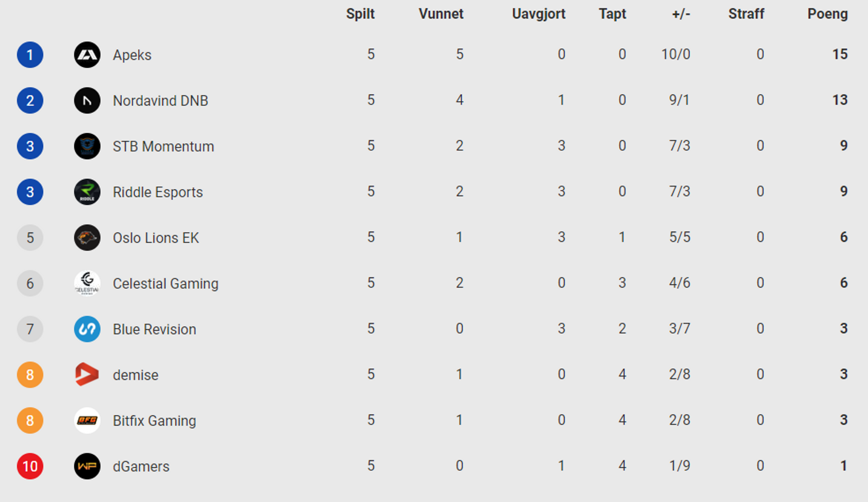Click the Nordavind DNB logo icon
The width and height of the screenshot is (868, 502).
click(x=87, y=101)
